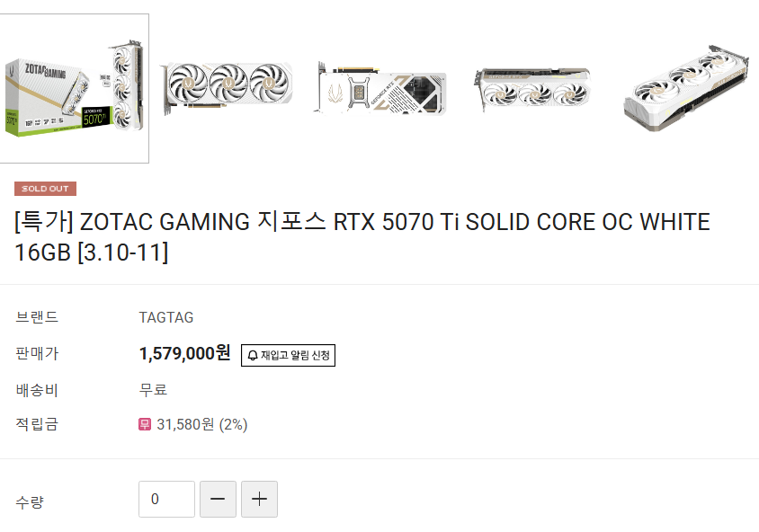Image resolution: width=759 pixels, height=532 pixels.
Task: Click the pink 적립금 points icon
Action: pos(145,425)
